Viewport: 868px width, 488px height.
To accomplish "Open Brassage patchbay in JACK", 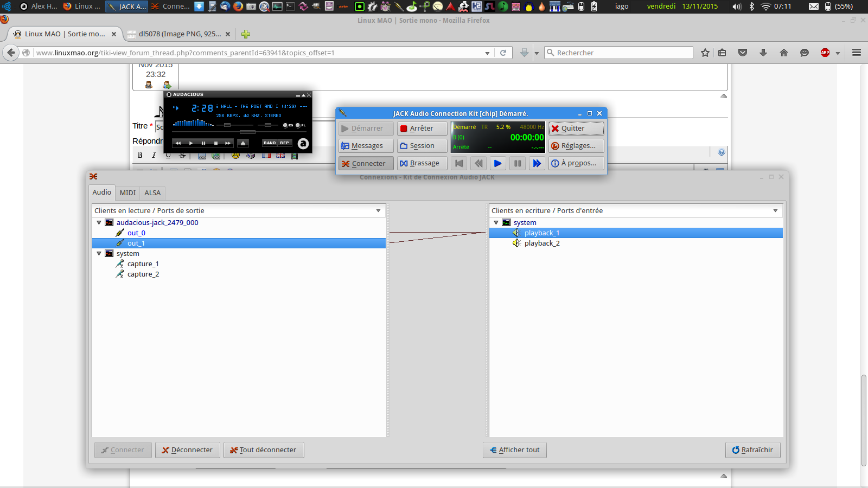I will pos(422,163).
